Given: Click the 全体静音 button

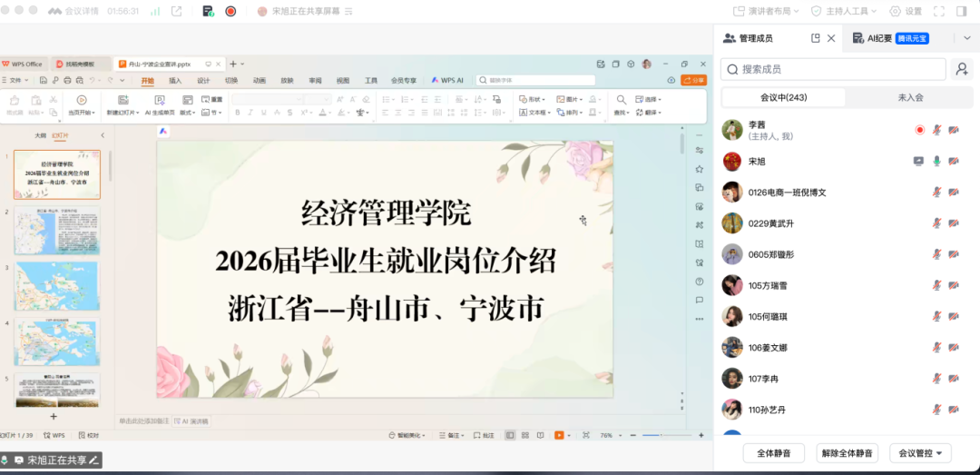Looking at the screenshot, I should [x=773, y=453].
